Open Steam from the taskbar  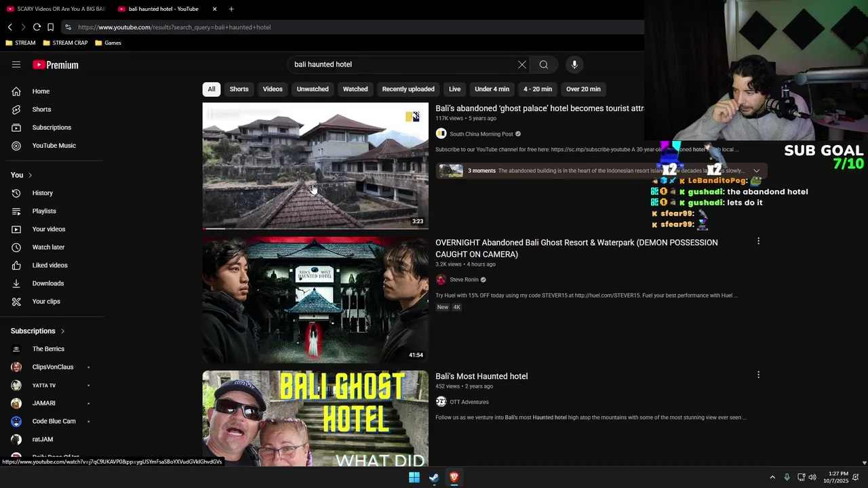[x=434, y=477]
